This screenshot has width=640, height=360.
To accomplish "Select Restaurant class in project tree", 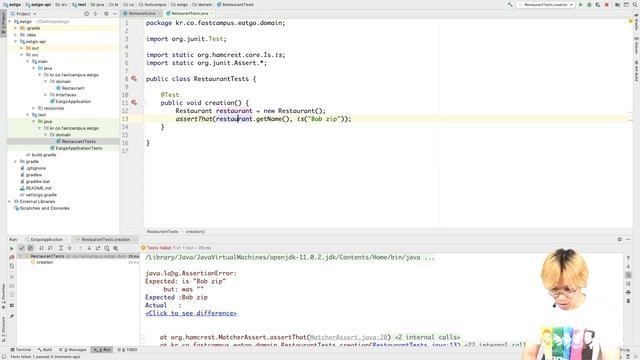I will click(x=70, y=88).
